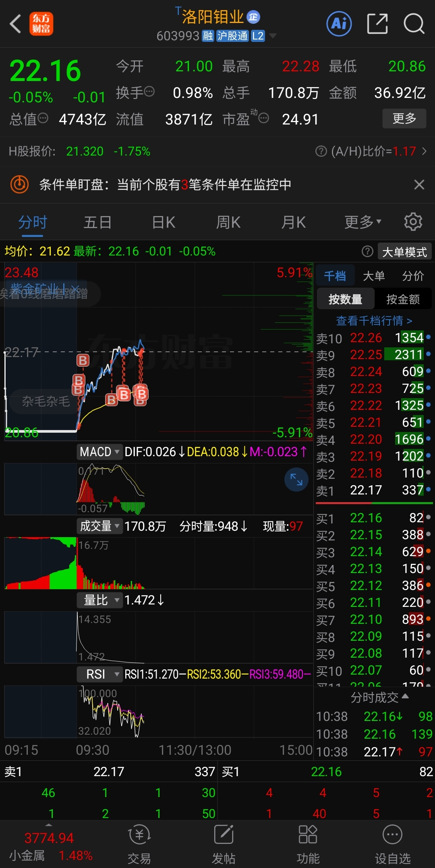Switch to the 月K tab
This screenshot has width=435, height=868.
pyautogui.click(x=294, y=222)
